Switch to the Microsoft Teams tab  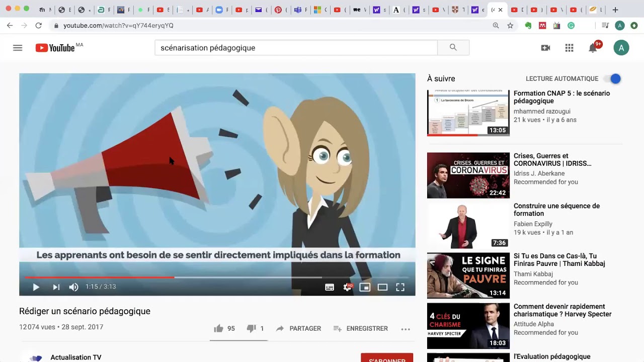pyautogui.click(x=297, y=10)
